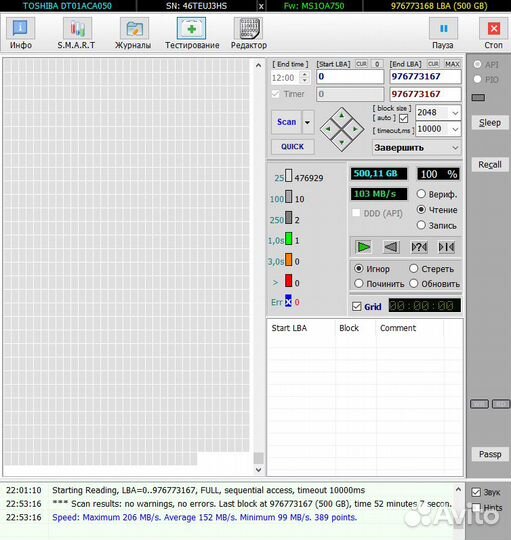
Task: Toggle the DDD (API) checkbox
Action: click(356, 213)
